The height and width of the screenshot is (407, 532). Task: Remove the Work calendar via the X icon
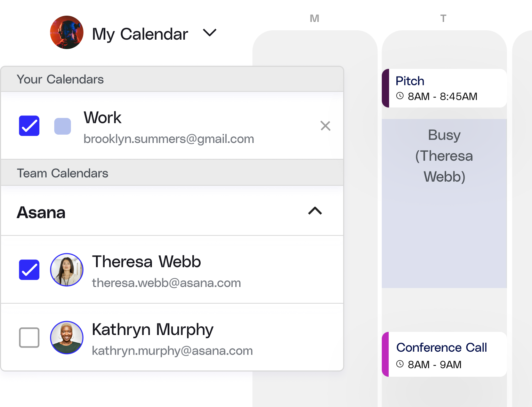point(325,126)
